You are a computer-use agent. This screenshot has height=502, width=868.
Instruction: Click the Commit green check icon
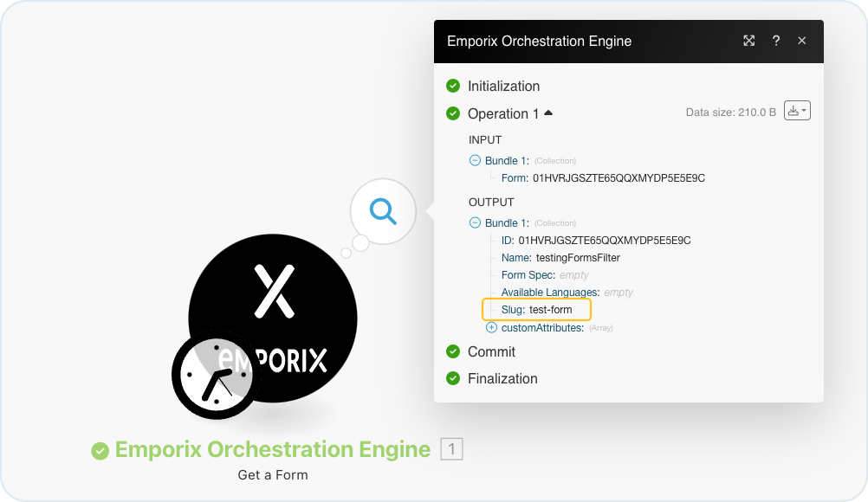[453, 351]
